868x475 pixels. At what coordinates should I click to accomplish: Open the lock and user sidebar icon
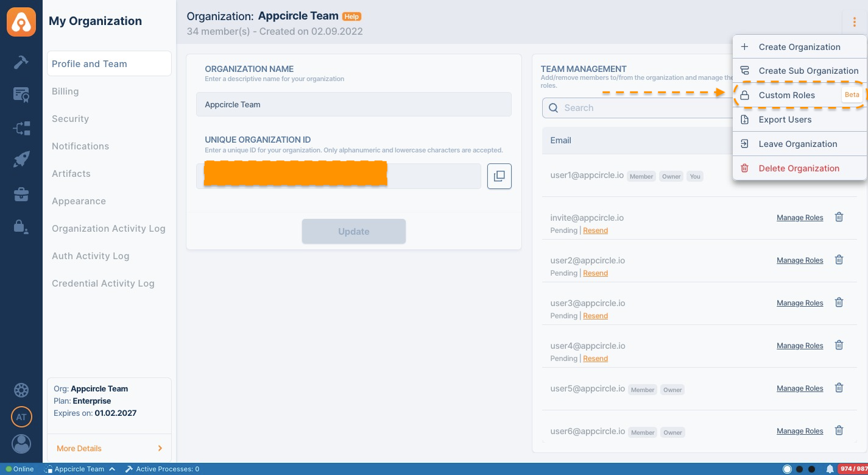[21, 226]
